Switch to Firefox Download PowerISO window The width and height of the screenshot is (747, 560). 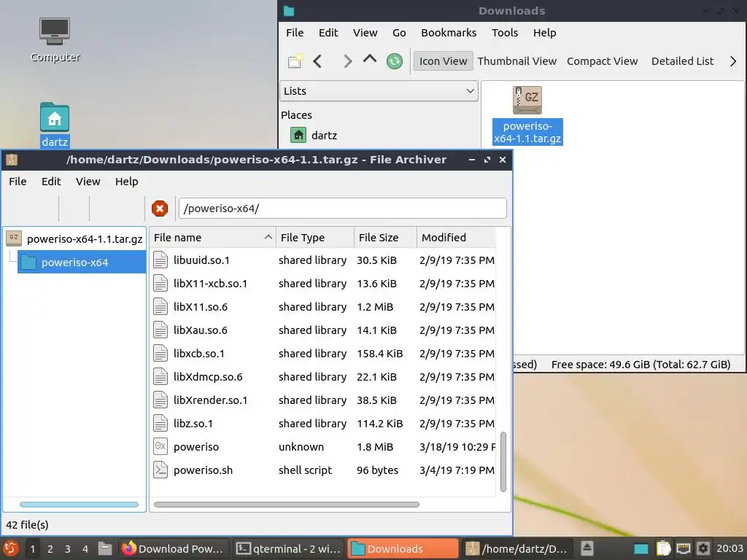(173, 548)
